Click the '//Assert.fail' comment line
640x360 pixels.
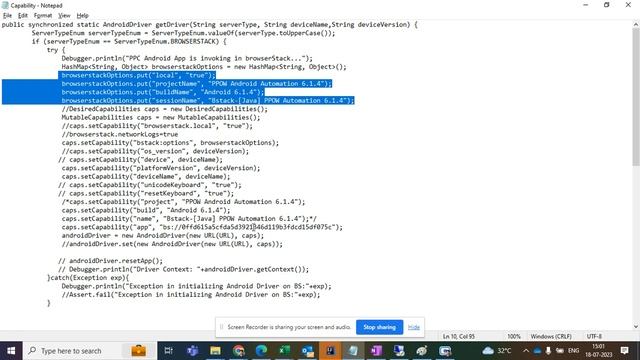(191, 295)
